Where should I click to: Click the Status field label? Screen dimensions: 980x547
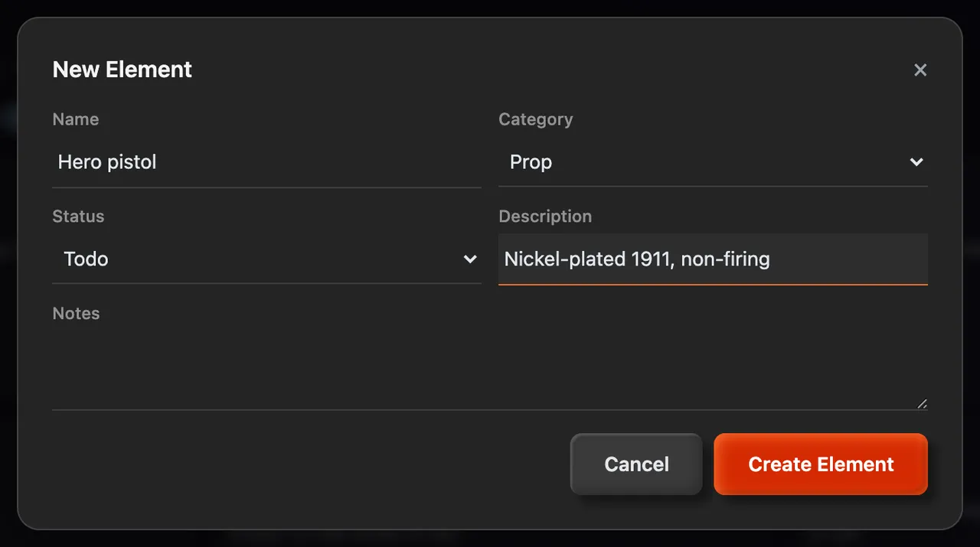(x=78, y=217)
